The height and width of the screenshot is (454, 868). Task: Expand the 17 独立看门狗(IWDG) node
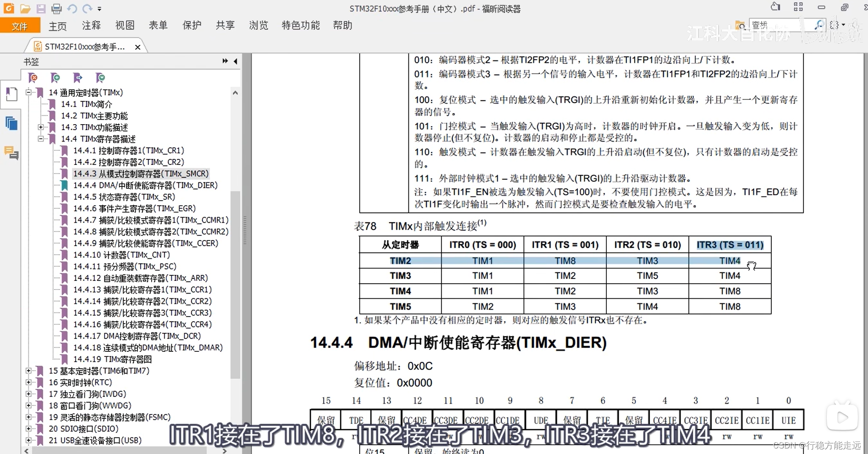[x=29, y=394]
